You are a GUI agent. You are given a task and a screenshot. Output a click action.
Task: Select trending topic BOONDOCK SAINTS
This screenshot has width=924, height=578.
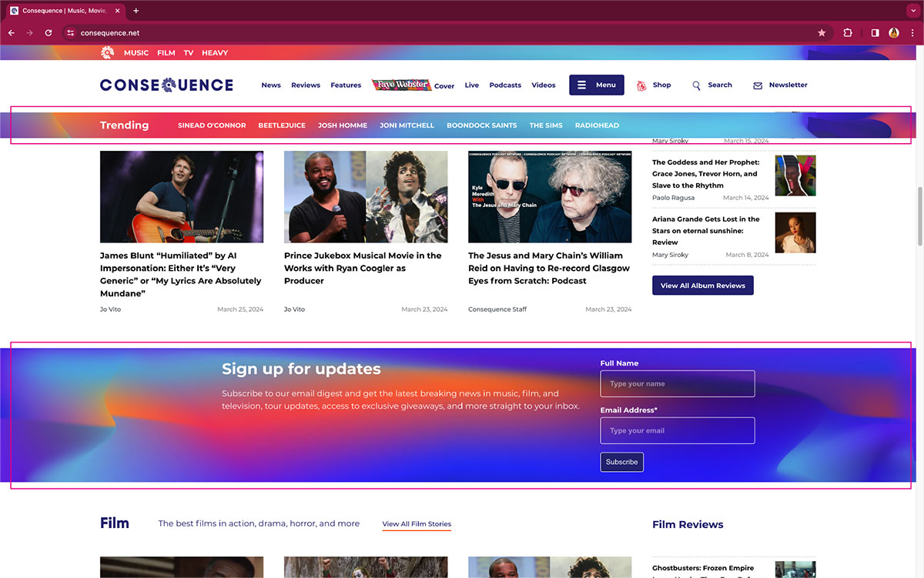pyautogui.click(x=482, y=125)
